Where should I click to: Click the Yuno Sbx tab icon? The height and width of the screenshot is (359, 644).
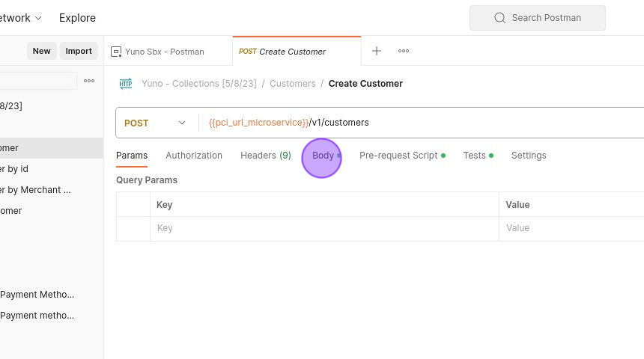click(116, 52)
